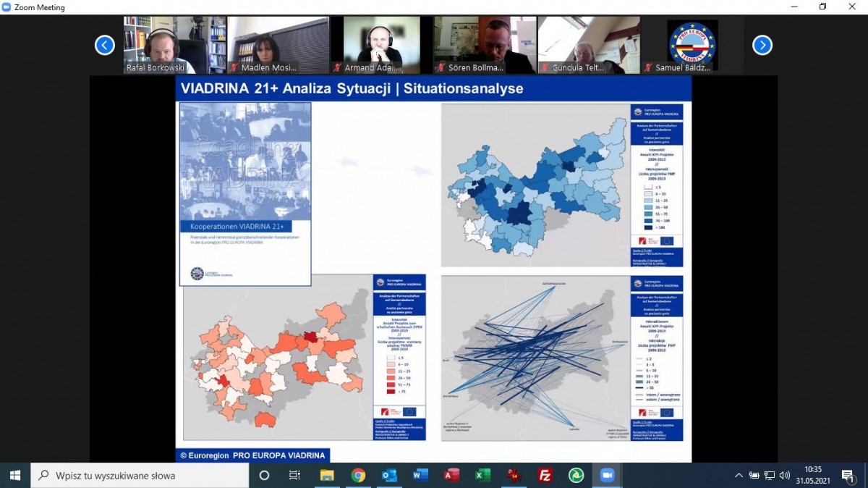Select Madlen Mosi's video tile
868x488 pixels.
[x=278, y=46]
